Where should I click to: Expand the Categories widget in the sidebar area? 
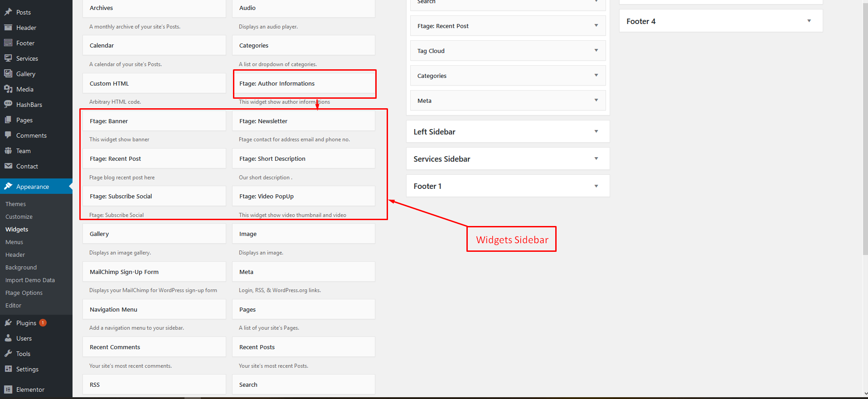click(596, 75)
